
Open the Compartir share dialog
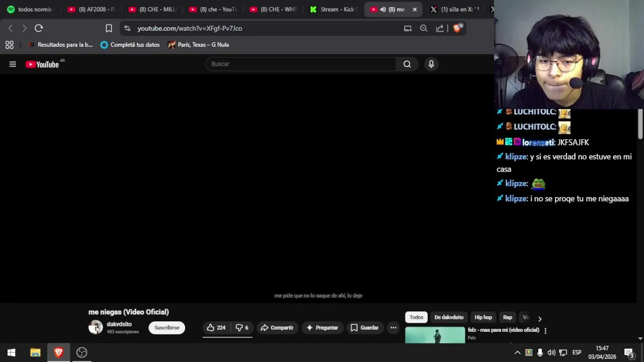(x=277, y=328)
